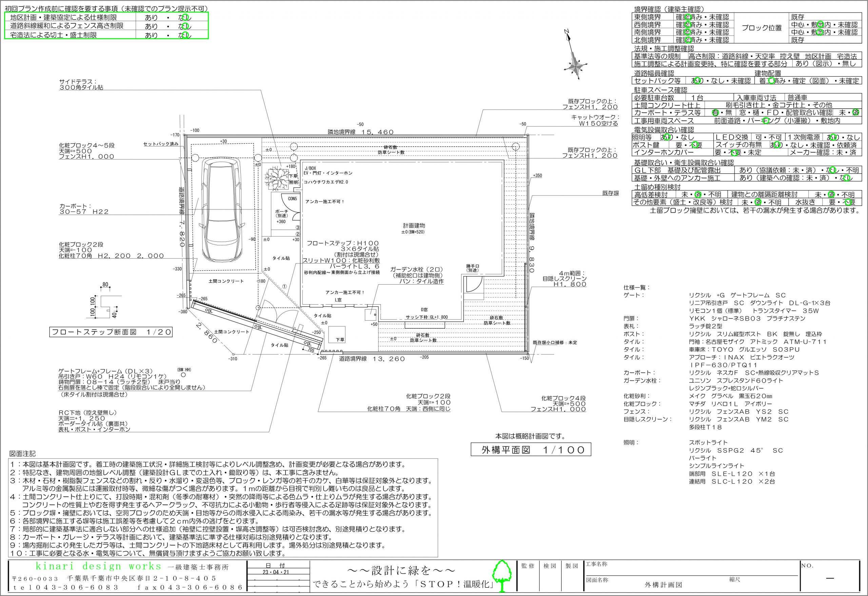
Task: Click the RC下地（控え壁無し） note
Action: pos(88,413)
